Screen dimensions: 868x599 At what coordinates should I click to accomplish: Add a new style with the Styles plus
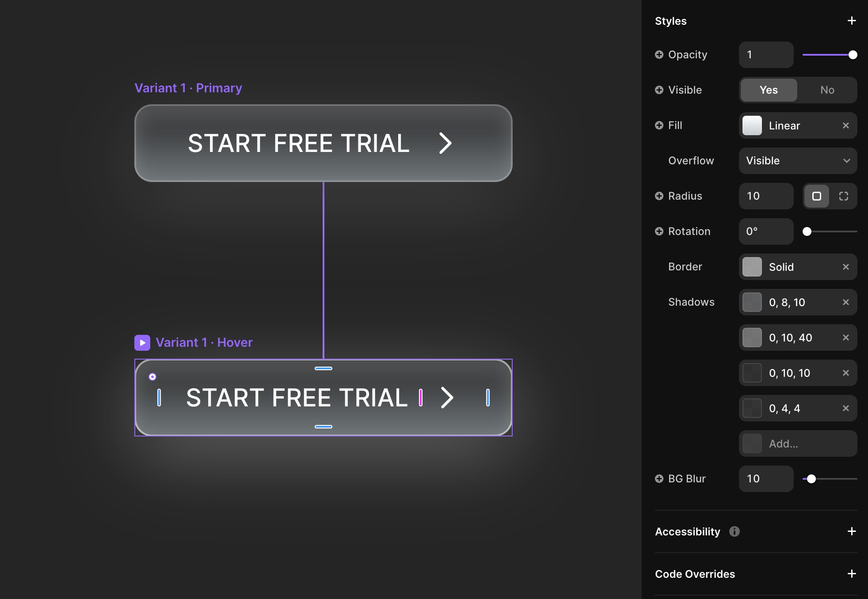tap(852, 21)
